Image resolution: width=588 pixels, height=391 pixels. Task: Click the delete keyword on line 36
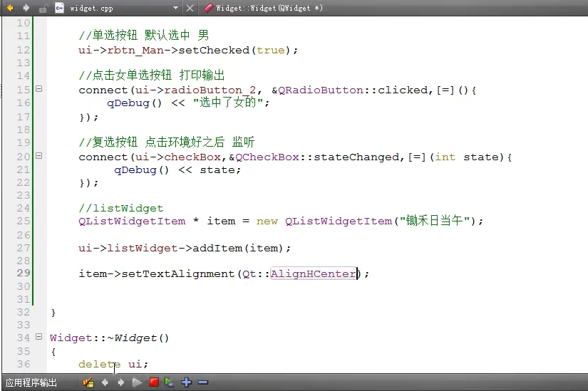pos(99,365)
